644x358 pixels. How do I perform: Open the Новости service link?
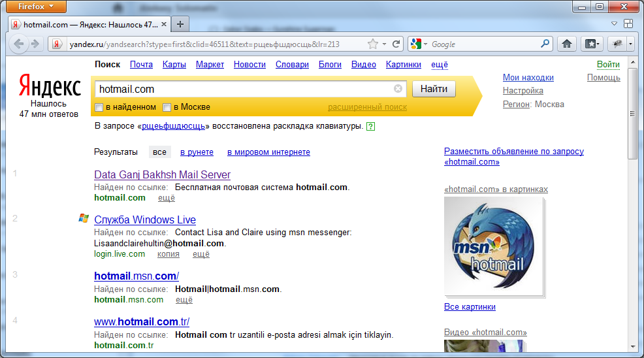tap(250, 65)
